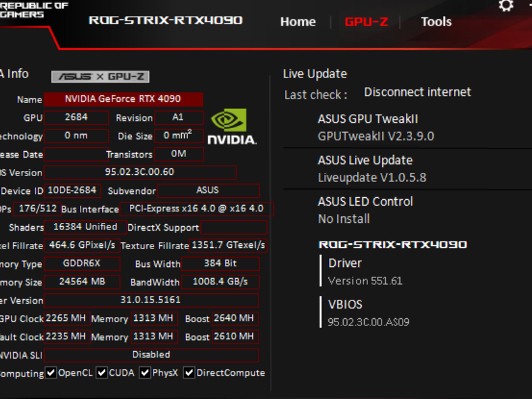The image size is (532, 399).
Task: Click the Republic of Gamers logo
Action: click(34, 10)
